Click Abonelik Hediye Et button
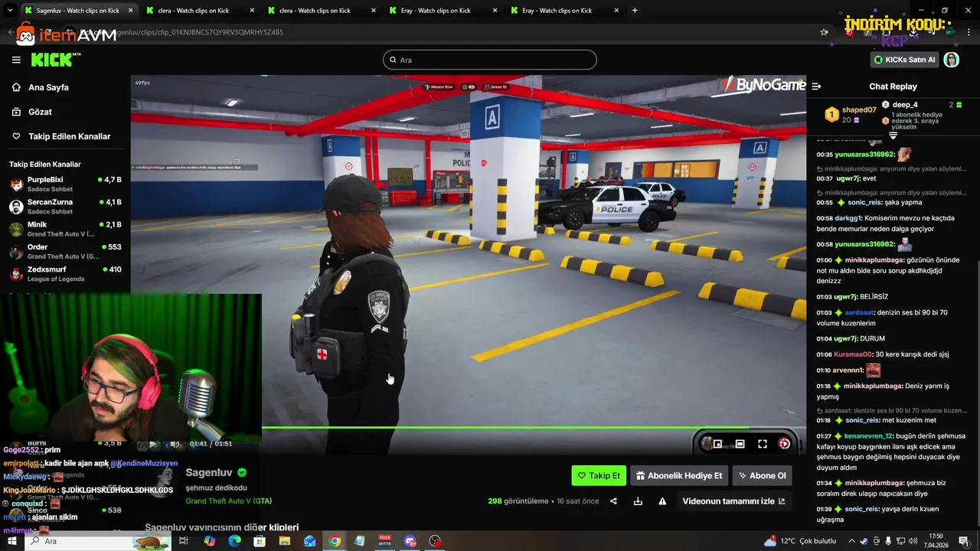Screen dimensions: 980x551 point(678,475)
